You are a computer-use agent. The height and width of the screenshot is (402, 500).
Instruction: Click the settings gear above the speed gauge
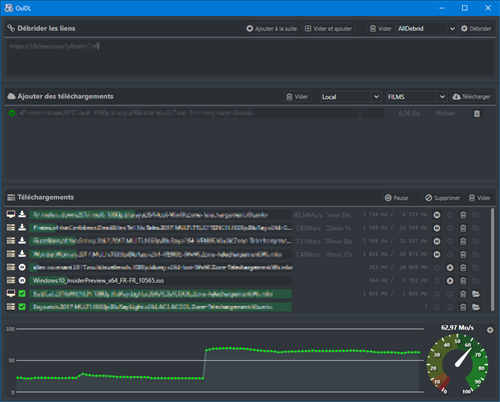pyautogui.click(x=490, y=330)
